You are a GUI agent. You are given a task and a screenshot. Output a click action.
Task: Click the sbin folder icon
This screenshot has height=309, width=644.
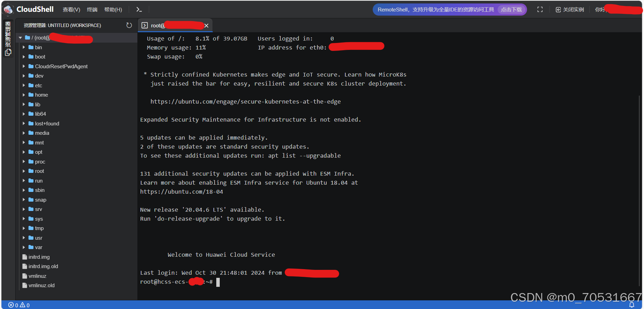point(31,190)
